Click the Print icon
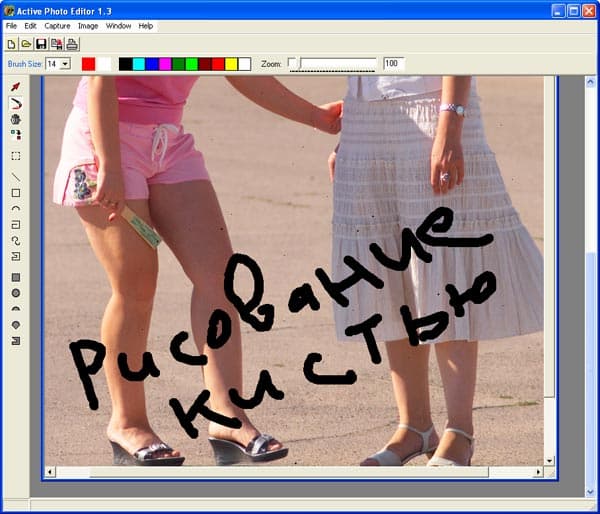Image resolution: width=600 pixels, height=514 pixels. click(72, 44)
